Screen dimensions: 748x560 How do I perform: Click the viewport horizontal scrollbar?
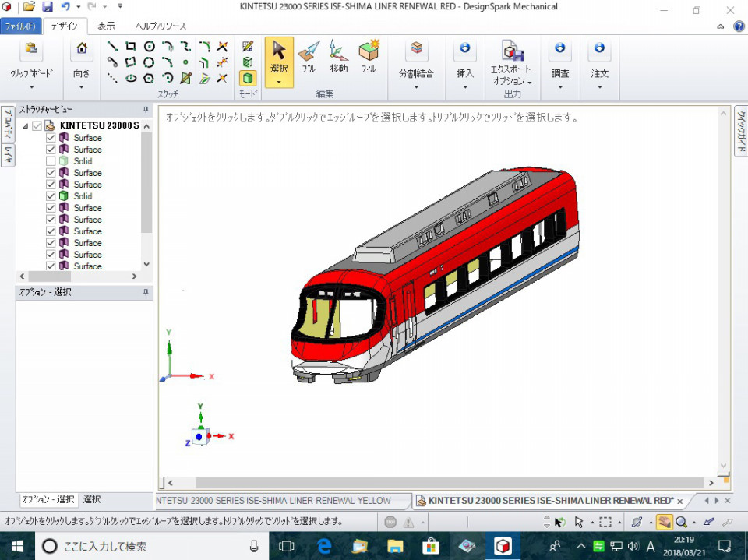(x=450, y=483)
